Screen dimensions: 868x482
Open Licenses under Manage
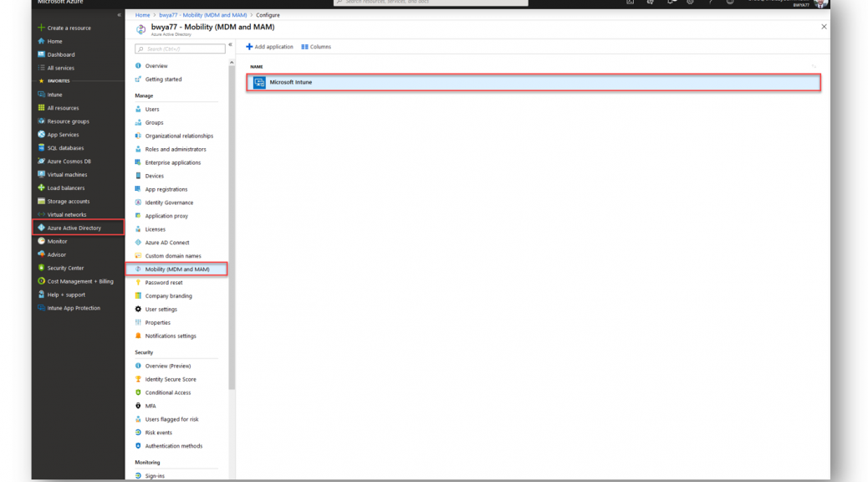(x=155, y=228)
